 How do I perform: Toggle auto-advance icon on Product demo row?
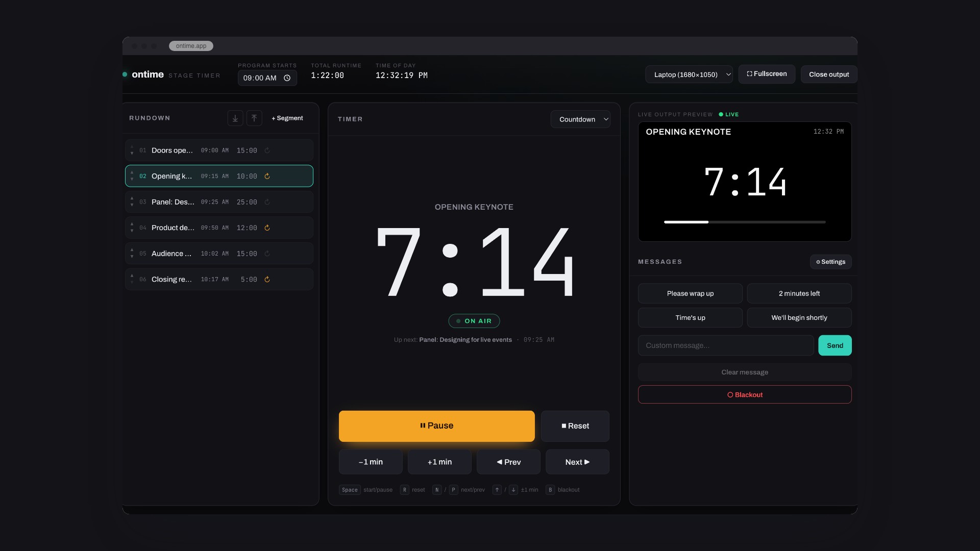click(x=267, y=228)
